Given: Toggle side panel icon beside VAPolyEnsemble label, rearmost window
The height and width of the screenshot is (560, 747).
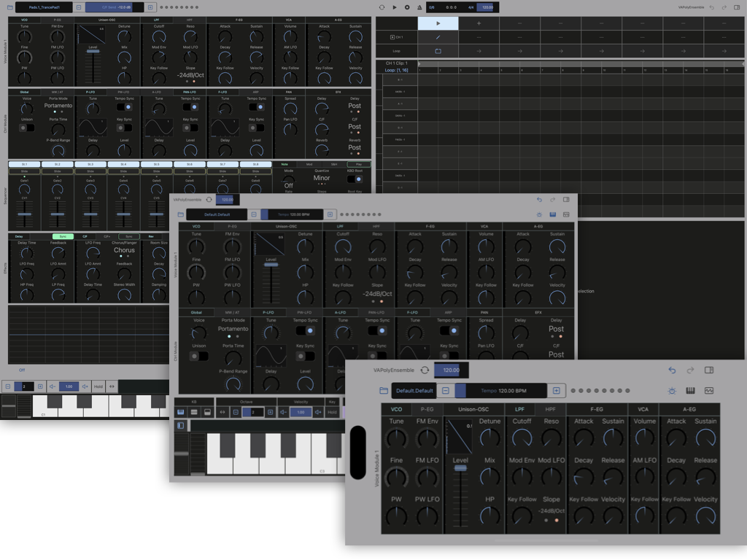Looking at the screenshot, I should click(737, 7).
